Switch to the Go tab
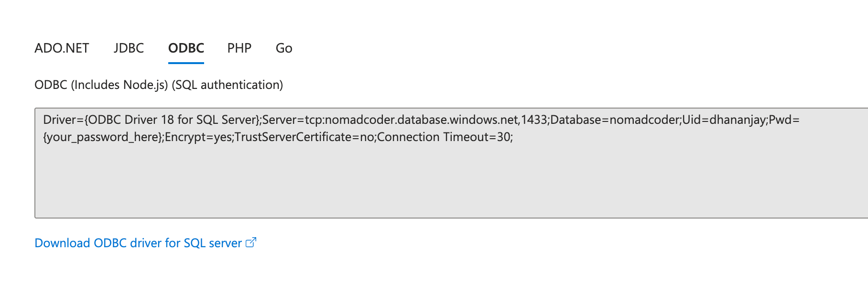This screenshot has height=285, width=868. (284, 48)
